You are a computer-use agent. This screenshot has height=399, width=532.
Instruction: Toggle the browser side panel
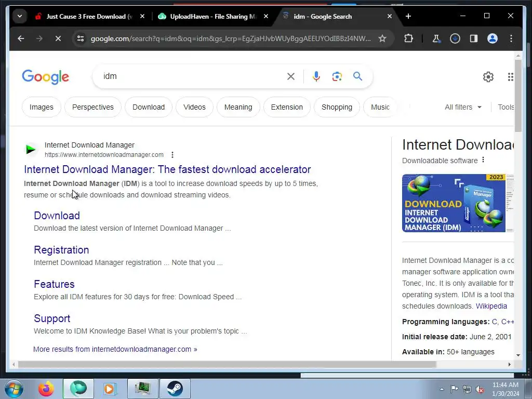tap(474, 38)
